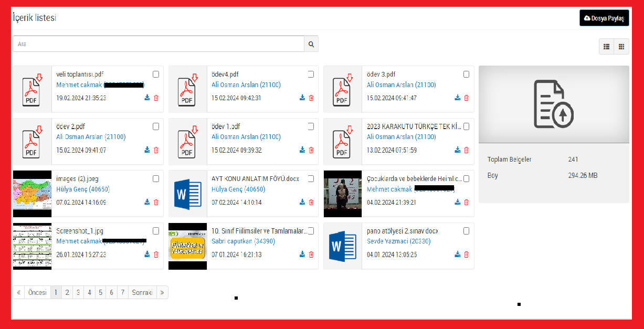Go to page 3 of the list
Viewport: 644px width, 329px height.
tap(78, 292)
